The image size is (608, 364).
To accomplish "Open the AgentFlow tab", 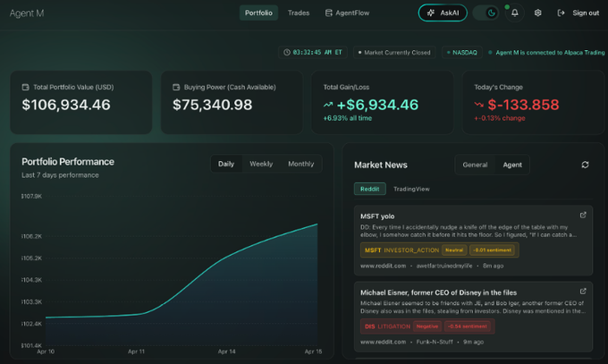I will coord(347,13).
